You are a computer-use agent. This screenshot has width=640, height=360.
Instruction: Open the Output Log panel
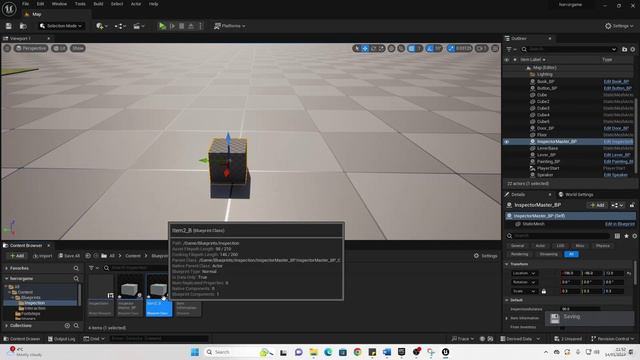coord(62,339)
